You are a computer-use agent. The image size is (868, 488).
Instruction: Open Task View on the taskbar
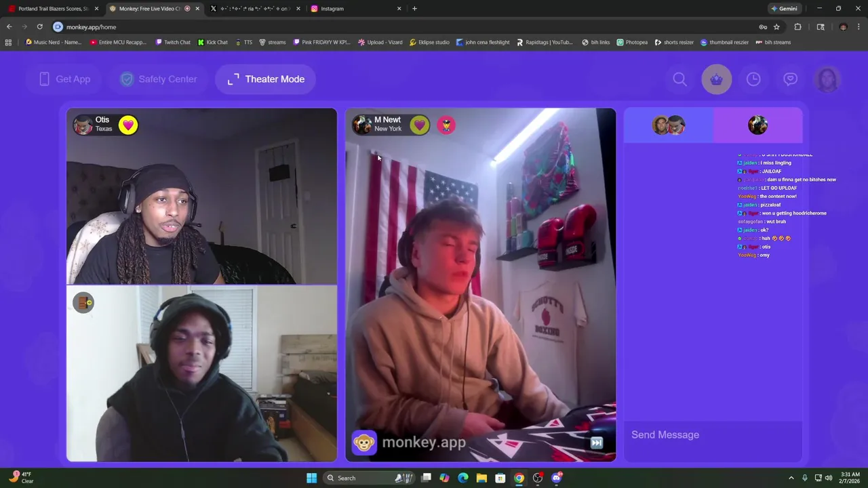coord(426,478)
